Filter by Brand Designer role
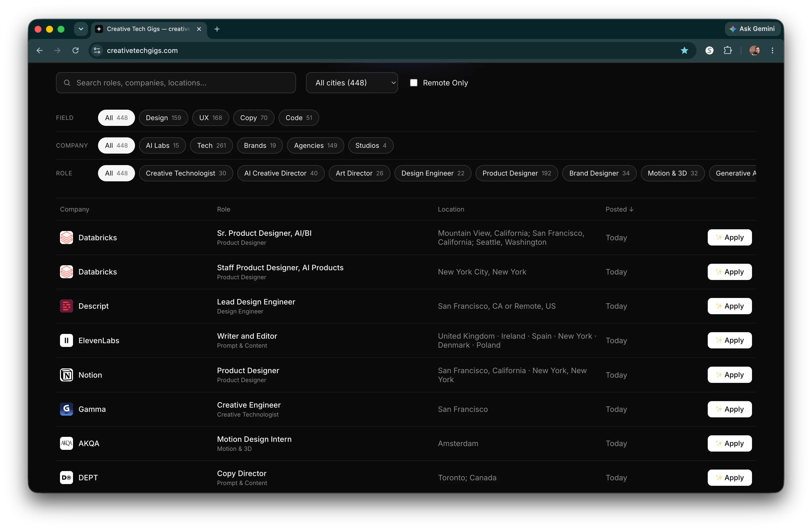The image size is (812, 530). click(599, 173)
